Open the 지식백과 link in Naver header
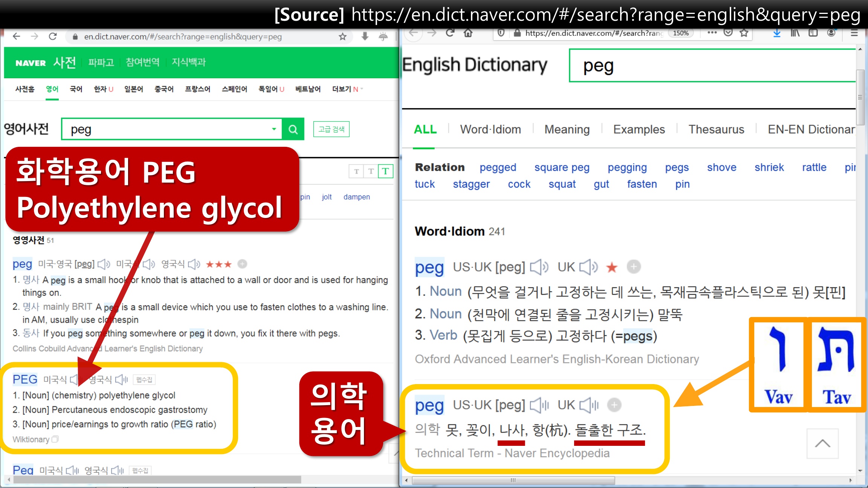Screen dimensions: 868x488 click(x=188, y=63)
